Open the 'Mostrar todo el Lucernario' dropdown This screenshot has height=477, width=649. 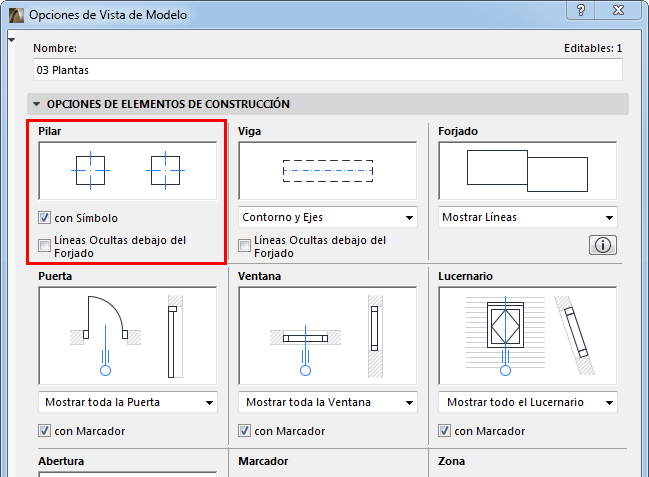[527, 402]
